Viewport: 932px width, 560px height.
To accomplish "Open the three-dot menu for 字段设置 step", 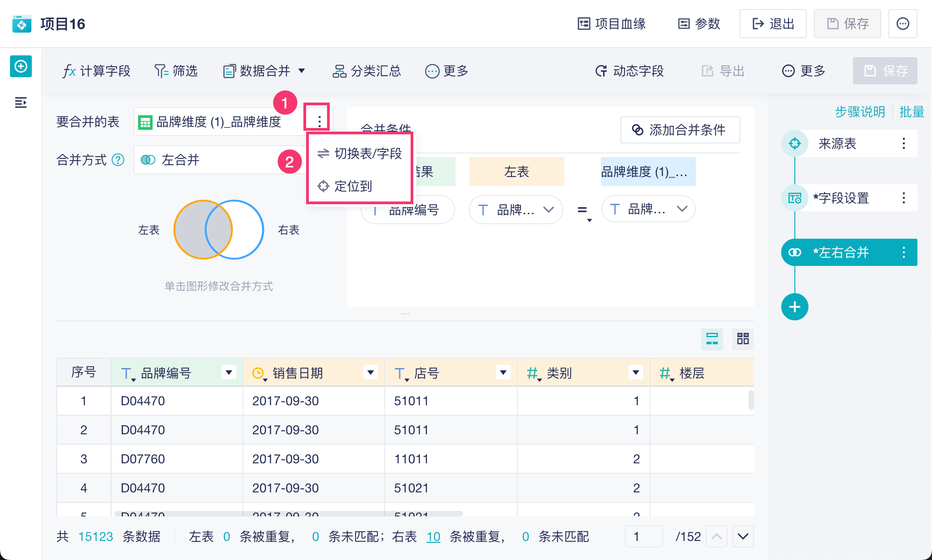I will [x=903, y=198].
